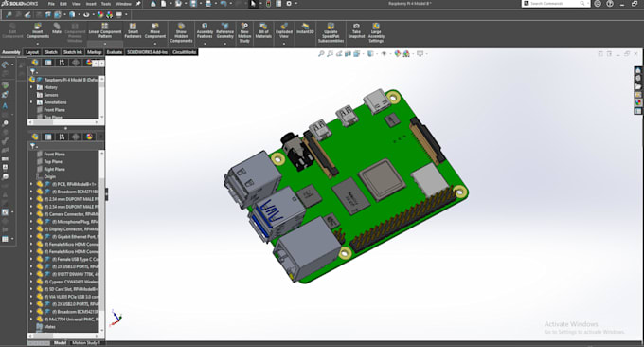Open the Tools menu
Viewport: 644px width, 347px height.
[x=106, y=4]
